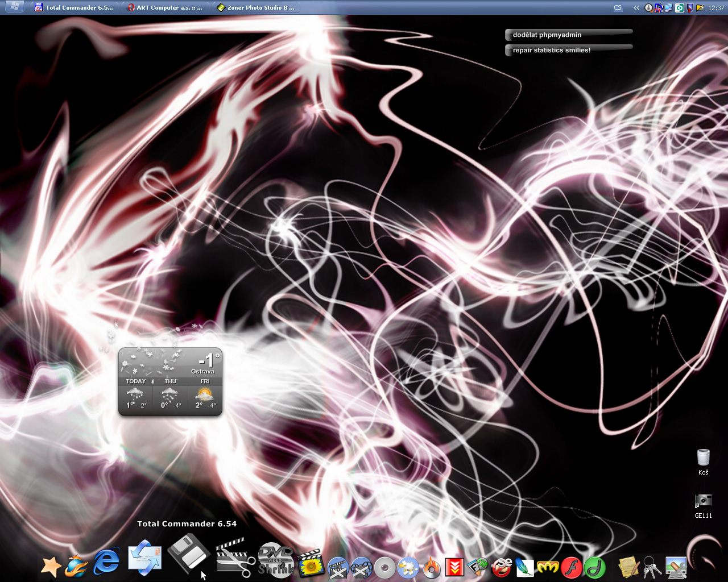Switch to Total Commander taskbar button
728x582 pixels.
click(x=74, y=7)
